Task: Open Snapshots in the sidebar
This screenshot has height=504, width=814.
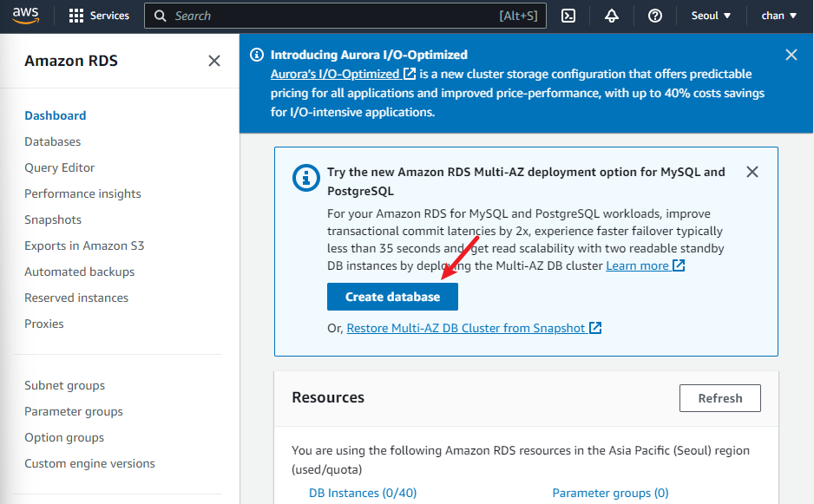Action: click(53, 219)
